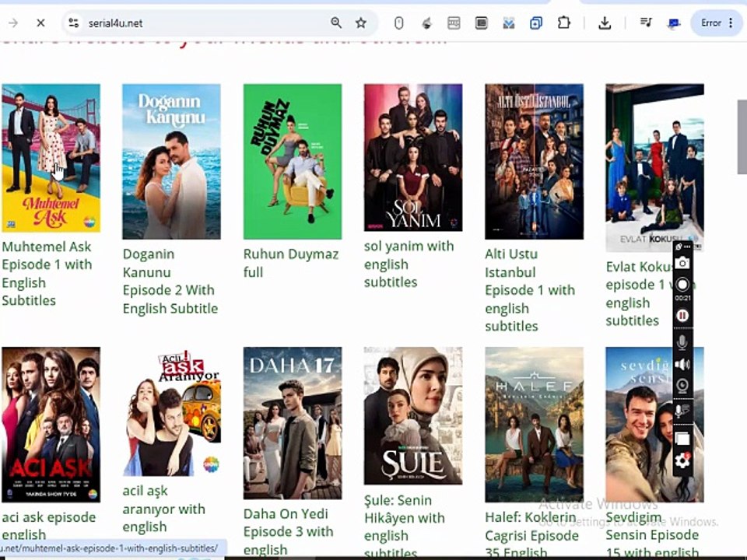Bookmark this page with the star icon
This screenshot has height=560, width=747.
point(360,23)
